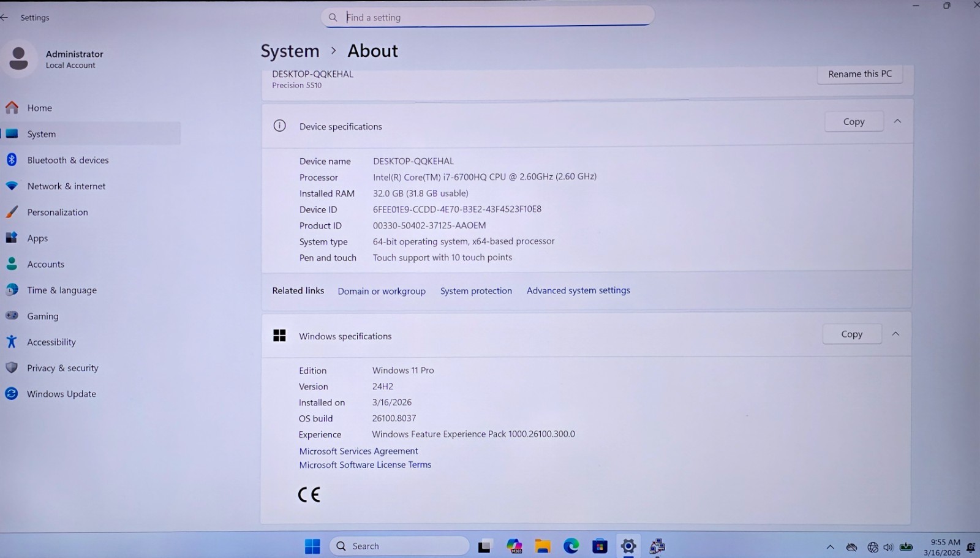Open Domain or workgroup link
This screenshot has height=558, width=980.
(382, 291)
